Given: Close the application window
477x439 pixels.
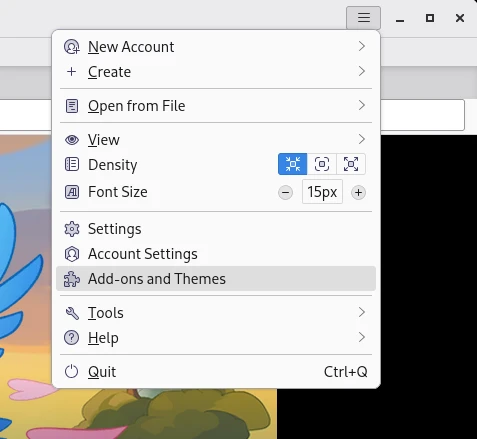Looking at the screenshot, I should pos(460,18).
